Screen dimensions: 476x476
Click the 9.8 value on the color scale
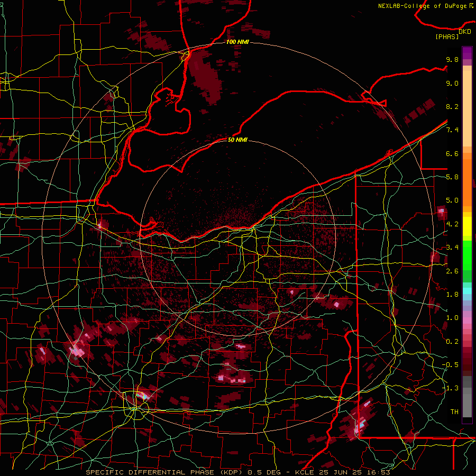pos(452,59)
